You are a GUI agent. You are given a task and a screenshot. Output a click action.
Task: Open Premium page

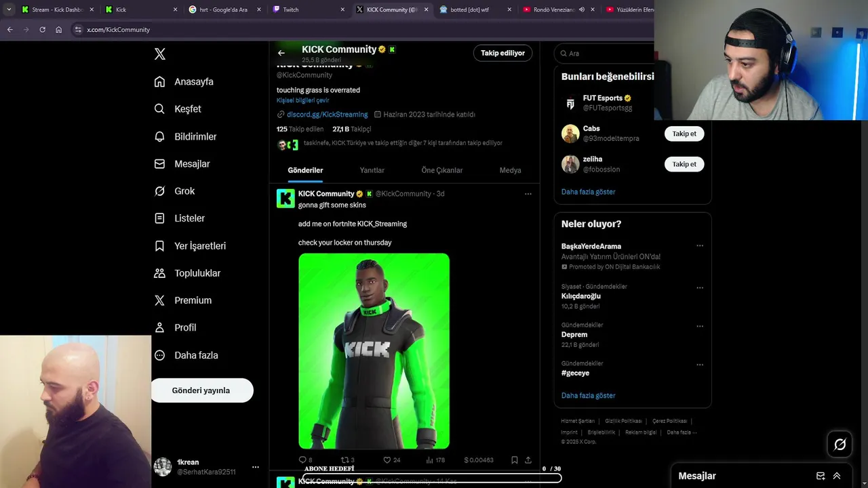183,300
